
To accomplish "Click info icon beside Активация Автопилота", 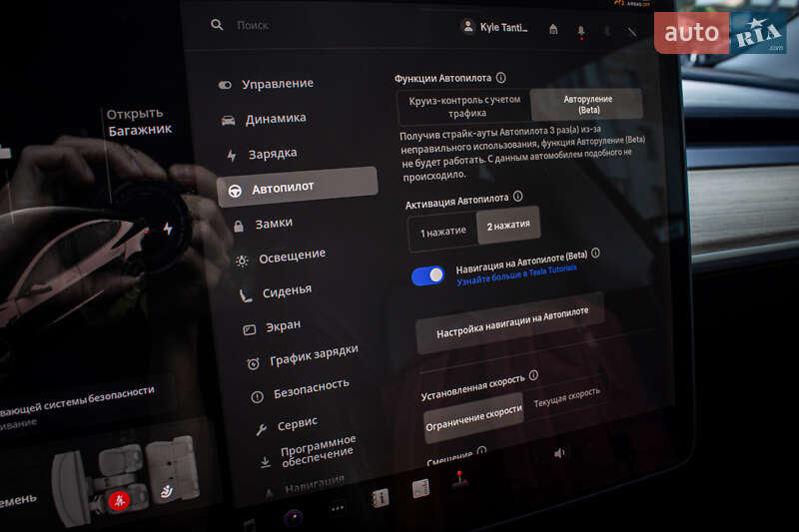I will [517, 198].
